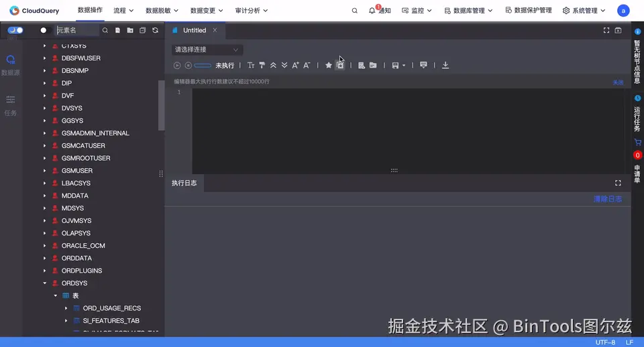The image size is (644, 347).
Task: Collapse the ORDSYS schema node
Action: point(45,283)
